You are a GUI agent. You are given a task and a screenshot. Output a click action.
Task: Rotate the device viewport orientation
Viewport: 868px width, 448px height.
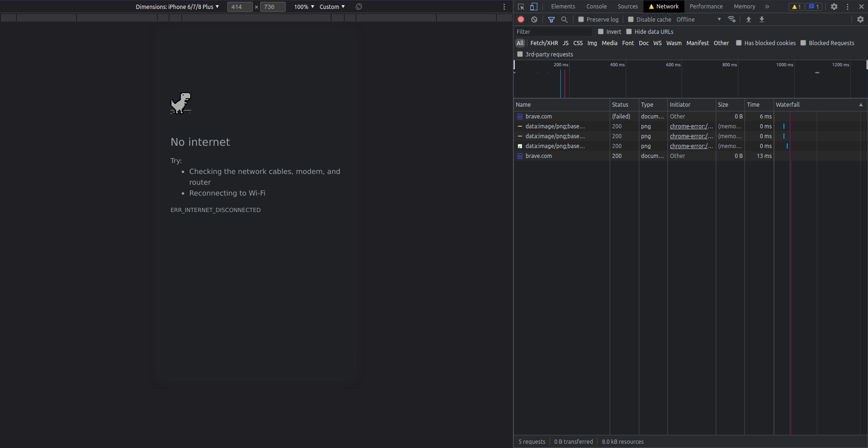359,7
